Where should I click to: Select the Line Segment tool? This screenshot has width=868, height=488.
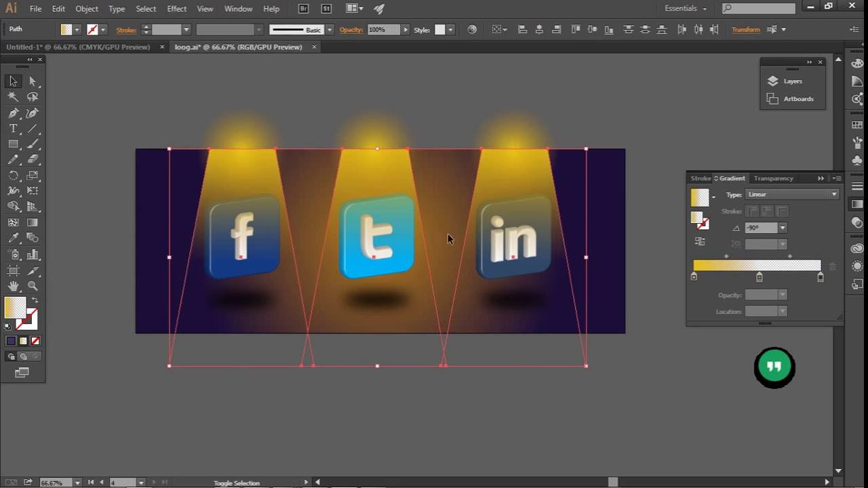tap(33, 129)
